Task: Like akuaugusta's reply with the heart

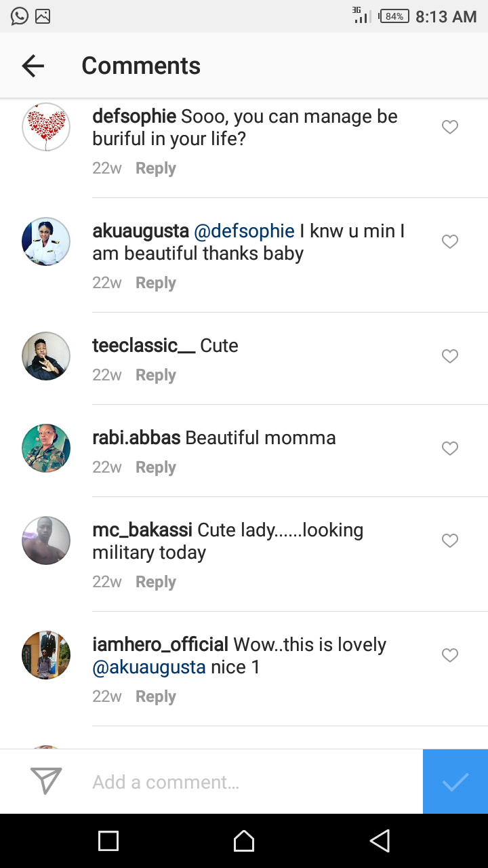Action: click(450, 241)
